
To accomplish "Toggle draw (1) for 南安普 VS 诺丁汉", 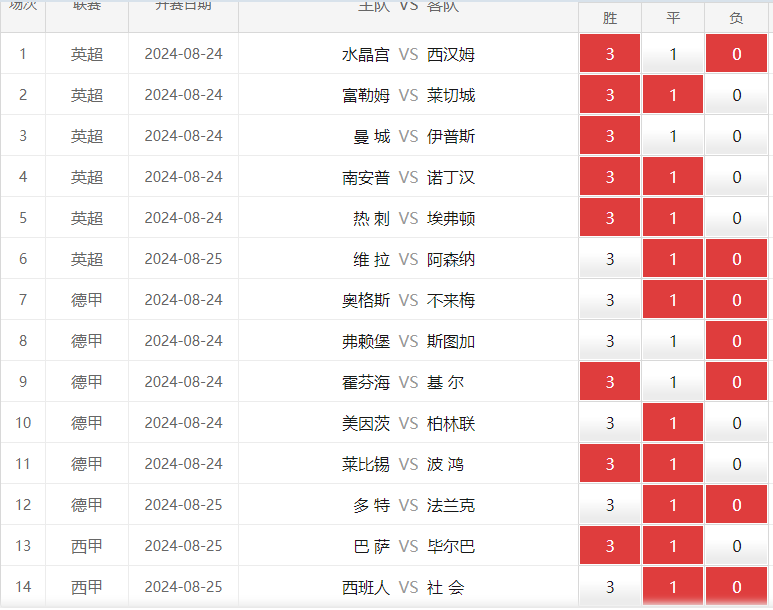I will pos(673,176).
